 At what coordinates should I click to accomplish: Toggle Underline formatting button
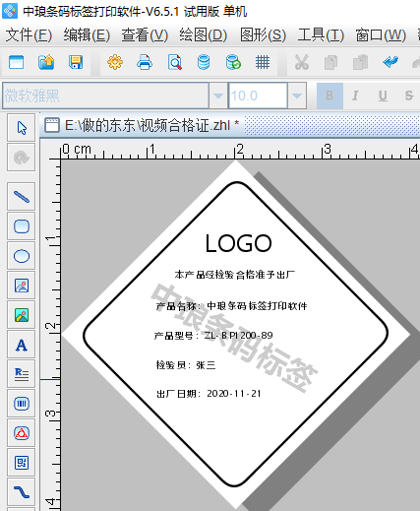[x=383, y=96]
